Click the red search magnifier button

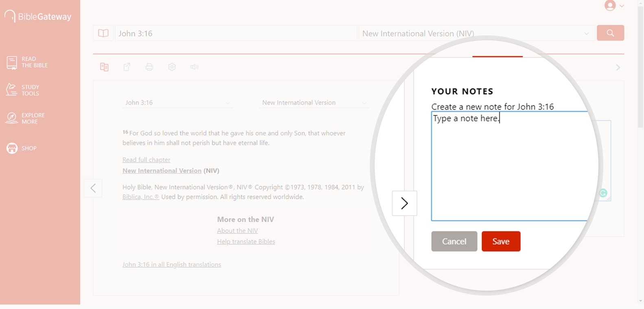pyautogui.click(x=610, y=33)
